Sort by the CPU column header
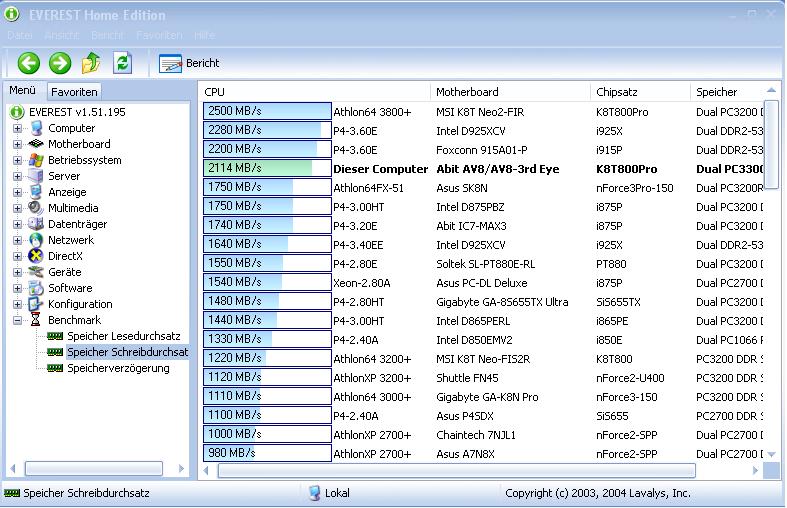 pyautogui.click(x=315, y=92)
